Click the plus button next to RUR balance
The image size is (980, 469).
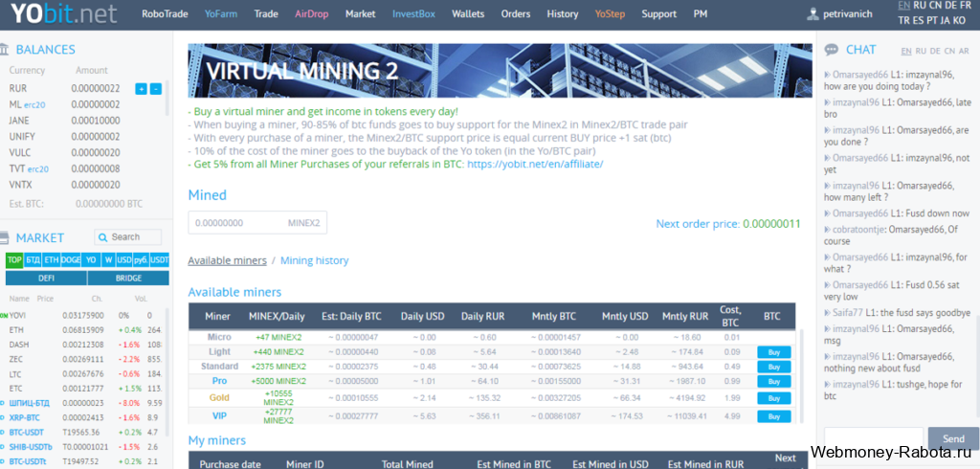142,89
